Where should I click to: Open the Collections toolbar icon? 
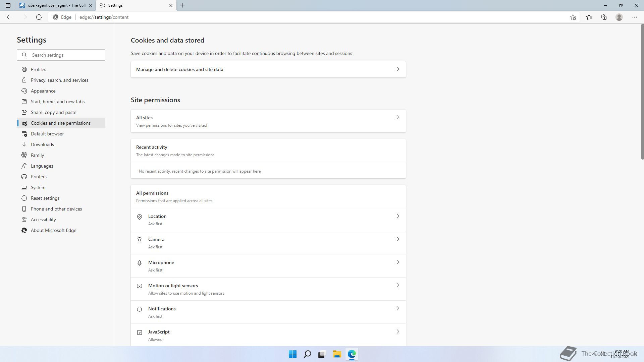(x=604, y=17)
